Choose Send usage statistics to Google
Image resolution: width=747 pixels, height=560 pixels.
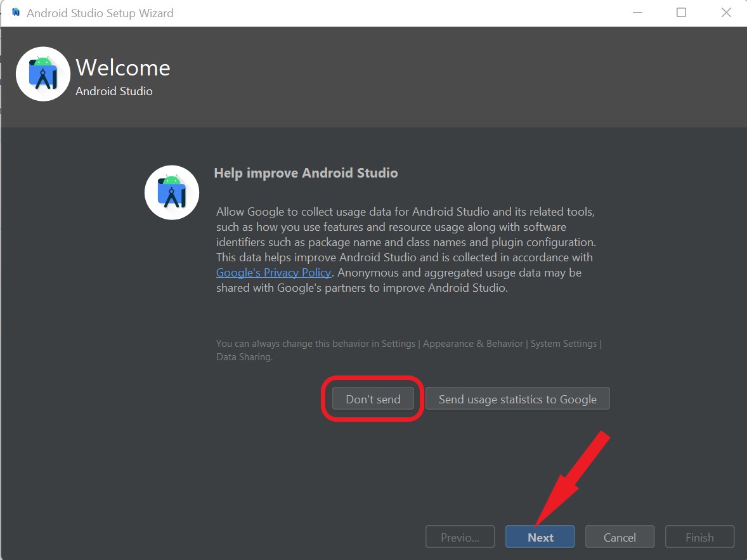click(x=517, y=399)
